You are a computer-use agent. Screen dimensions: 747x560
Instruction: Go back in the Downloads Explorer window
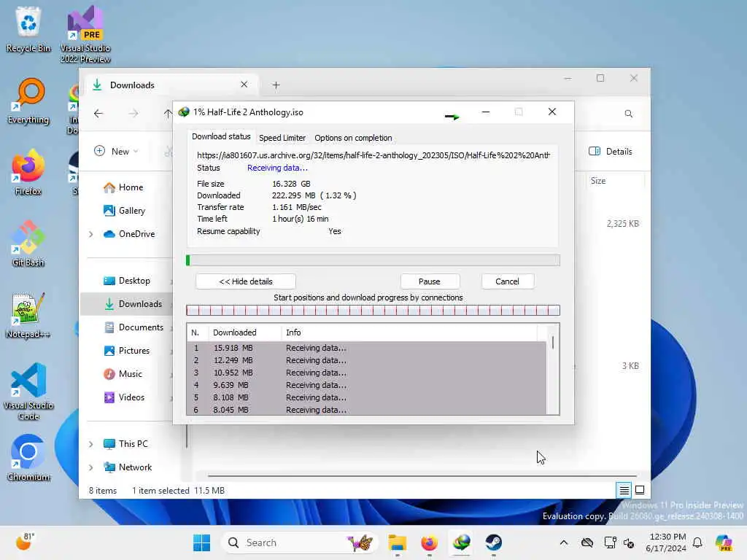coord(98,113)
